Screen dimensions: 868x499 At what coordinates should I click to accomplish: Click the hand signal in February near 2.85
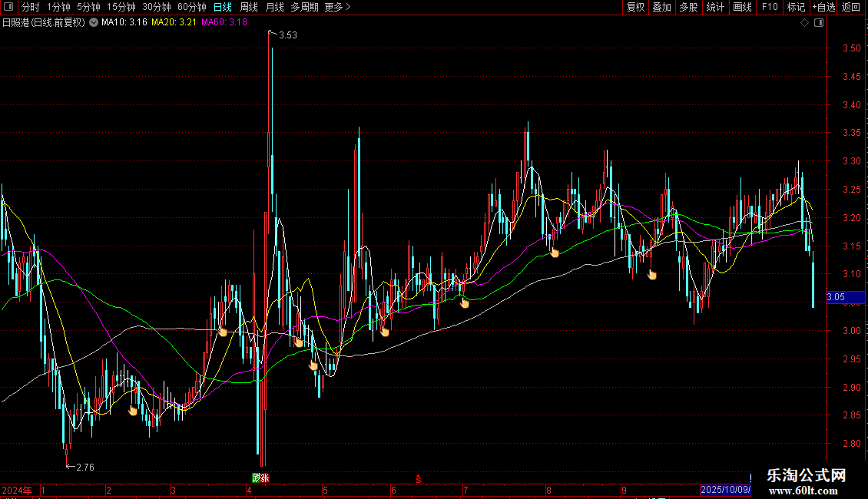tap(133, 410)
